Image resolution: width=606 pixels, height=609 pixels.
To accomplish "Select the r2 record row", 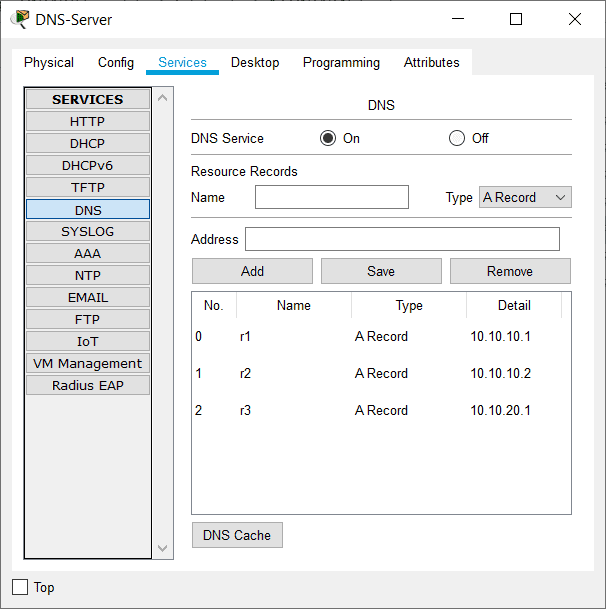I will (380, 373).
